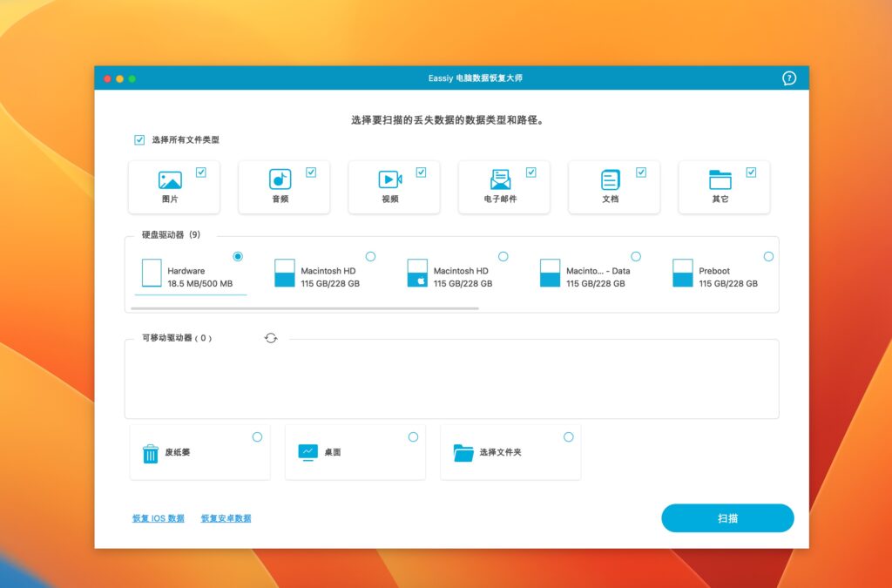This screenshot has height=588, width=892.
Task: Open the help question mark in title bar
Action: (x=788, y=78)
